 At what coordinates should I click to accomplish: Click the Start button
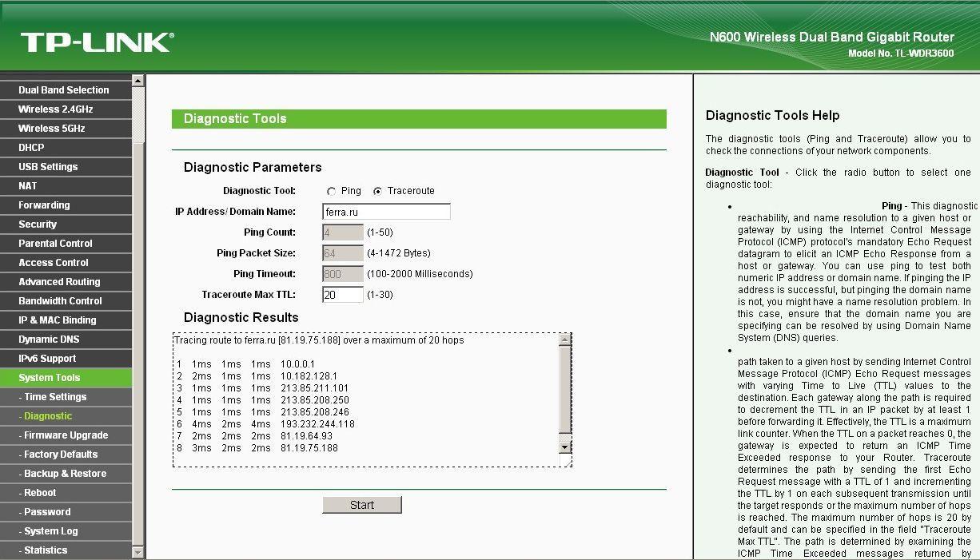[x=361, y=505]
